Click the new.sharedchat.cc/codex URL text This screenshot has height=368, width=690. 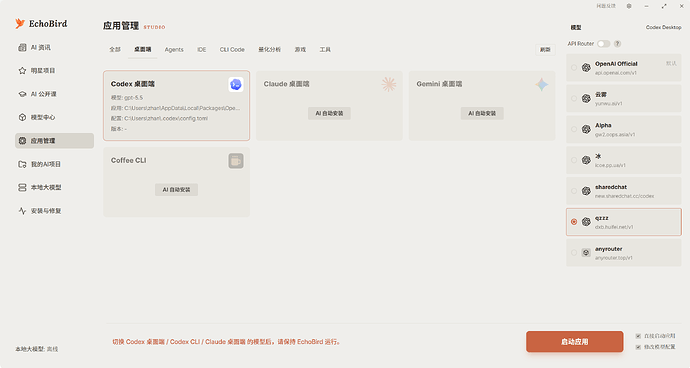pos(624,196)
